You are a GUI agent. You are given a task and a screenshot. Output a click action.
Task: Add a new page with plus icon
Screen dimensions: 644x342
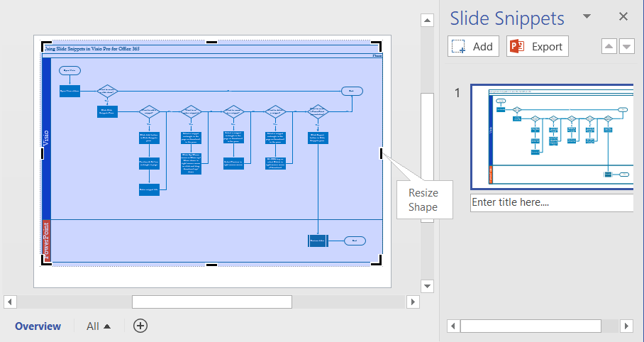coord(140,326)
